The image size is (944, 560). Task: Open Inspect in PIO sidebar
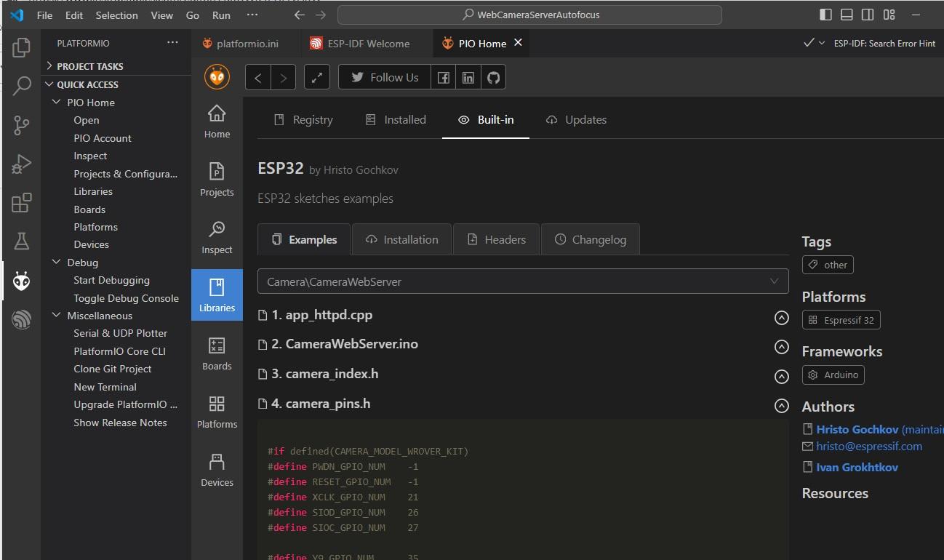click(217, 237)
